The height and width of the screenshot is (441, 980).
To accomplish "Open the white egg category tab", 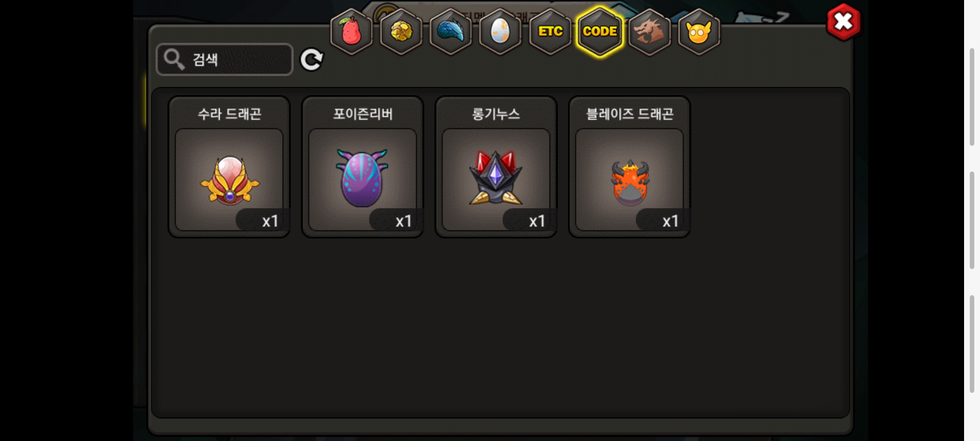I will pos(500,31).
